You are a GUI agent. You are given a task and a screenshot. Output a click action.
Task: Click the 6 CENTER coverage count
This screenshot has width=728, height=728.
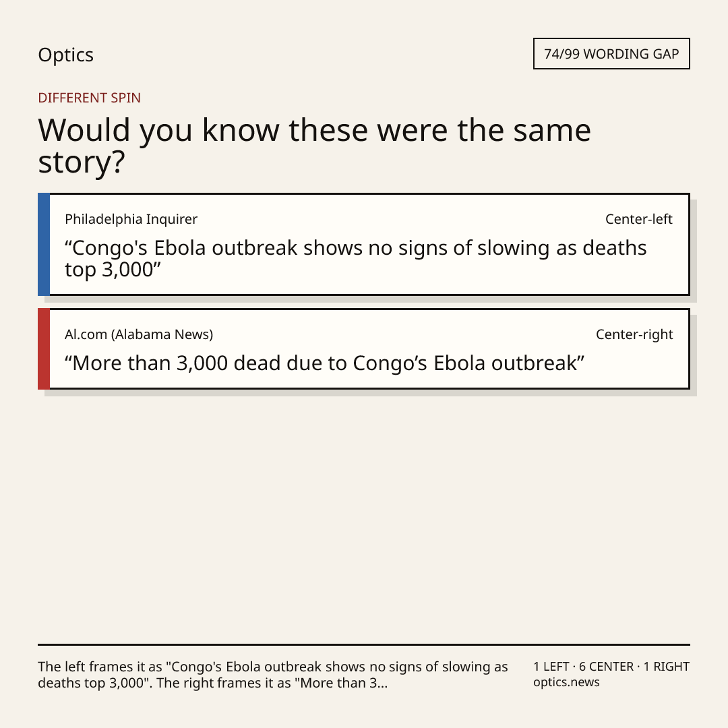(606, 667)
